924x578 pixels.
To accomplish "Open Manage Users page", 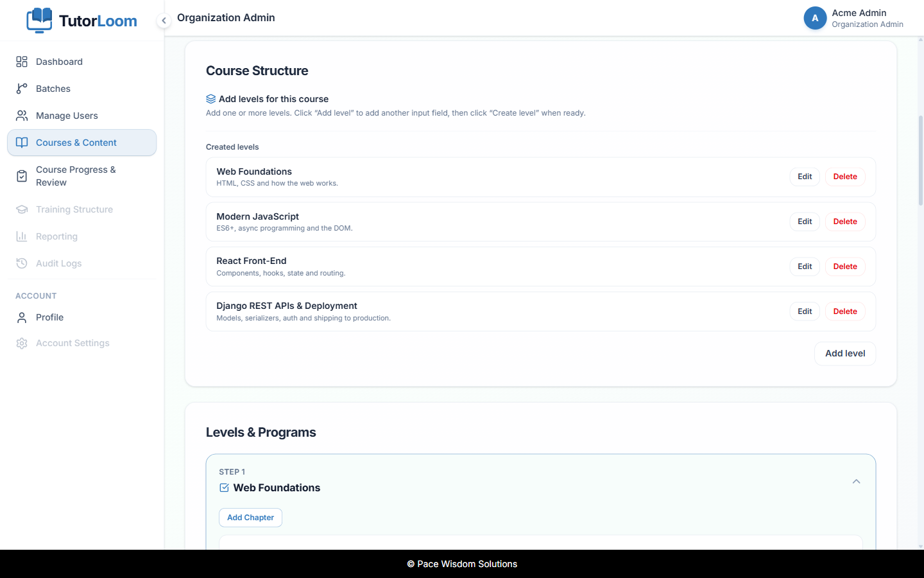I will point(81,116).
